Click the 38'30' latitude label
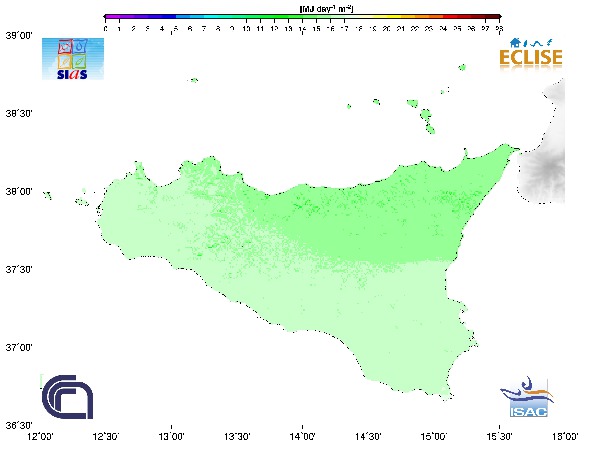 (19, 114)
